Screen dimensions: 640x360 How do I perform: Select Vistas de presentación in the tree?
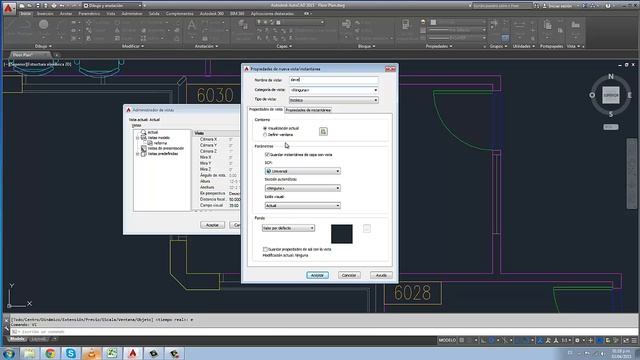coord(165,149)
